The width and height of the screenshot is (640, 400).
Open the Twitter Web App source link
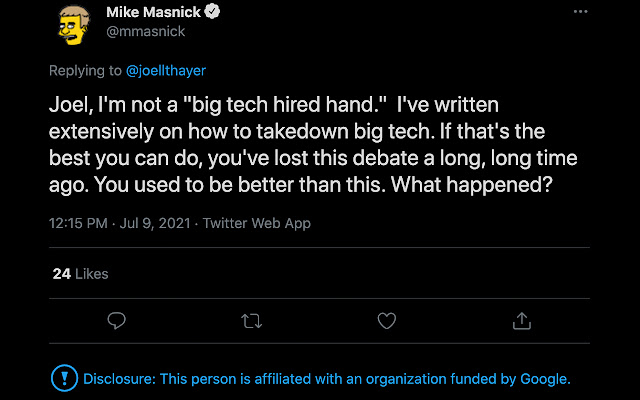(256, 224)
